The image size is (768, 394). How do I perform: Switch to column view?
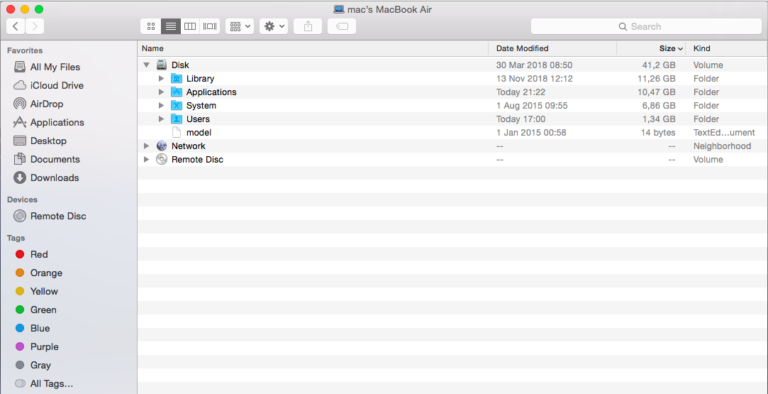190,26
